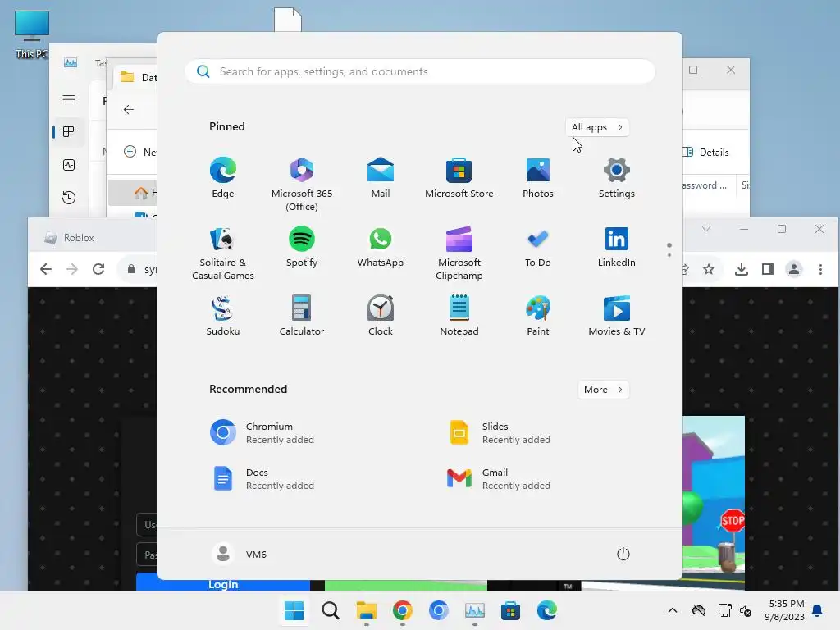Open Microsoft Store from taskbar
Viewport: 840px width, 630px height.
[510, 610]
